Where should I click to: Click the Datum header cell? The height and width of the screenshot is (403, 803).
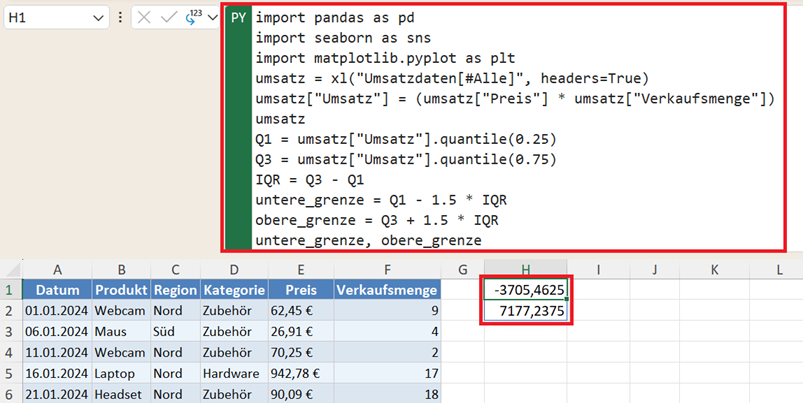coord(57,290)
